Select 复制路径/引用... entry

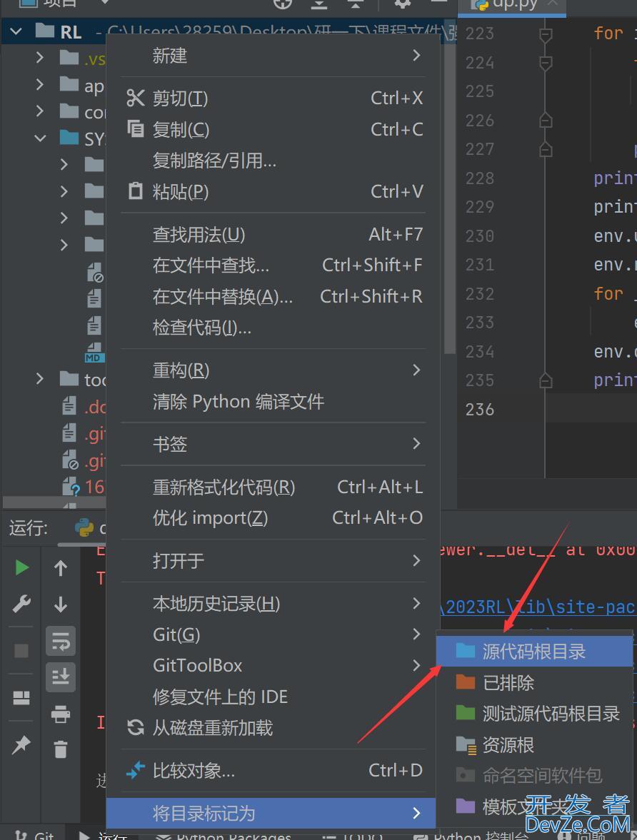(x=274, y=160)
